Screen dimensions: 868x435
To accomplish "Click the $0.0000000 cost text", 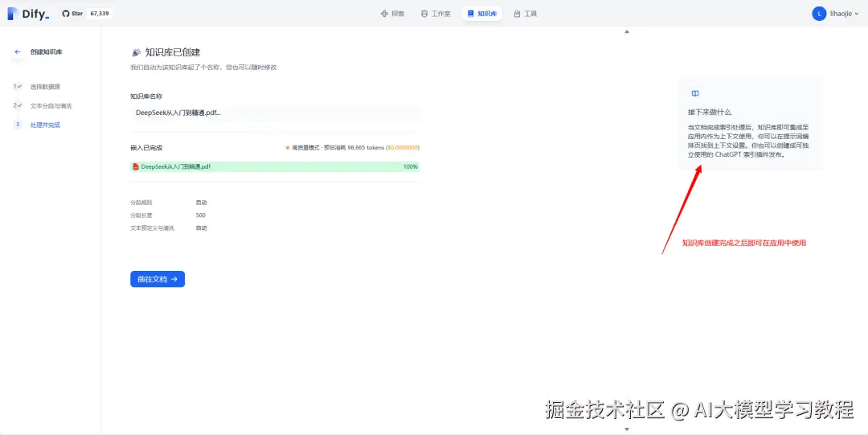I will [403, 148].
